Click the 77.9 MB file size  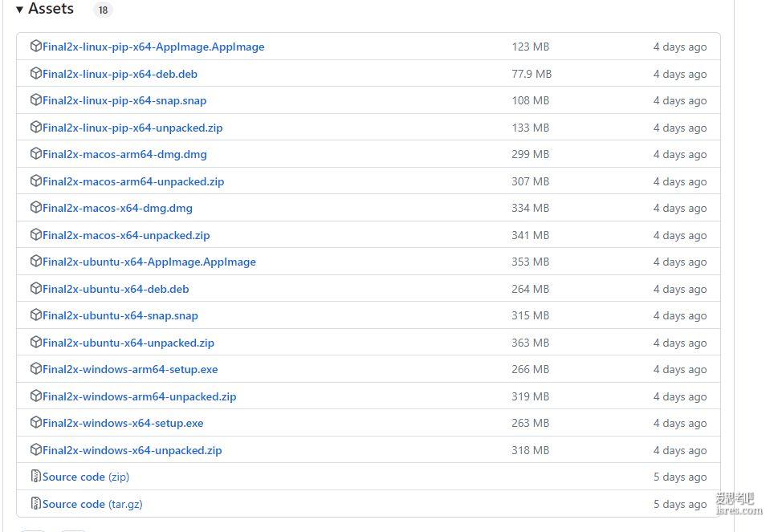coord(532,75)
